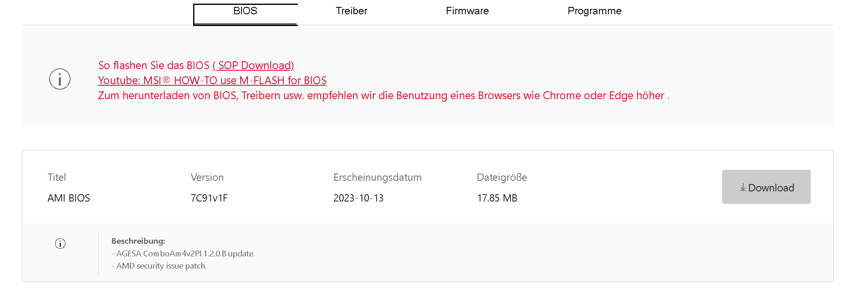The height and width of the screenshot is (299, 868).
Task: Click the release date 2023-10-13
Action: coord(358,198)
